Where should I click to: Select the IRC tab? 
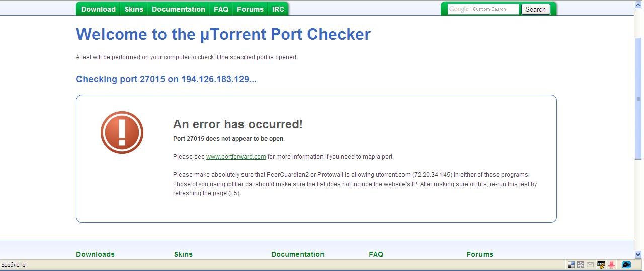pyautogui.click(x=278, y=9)
